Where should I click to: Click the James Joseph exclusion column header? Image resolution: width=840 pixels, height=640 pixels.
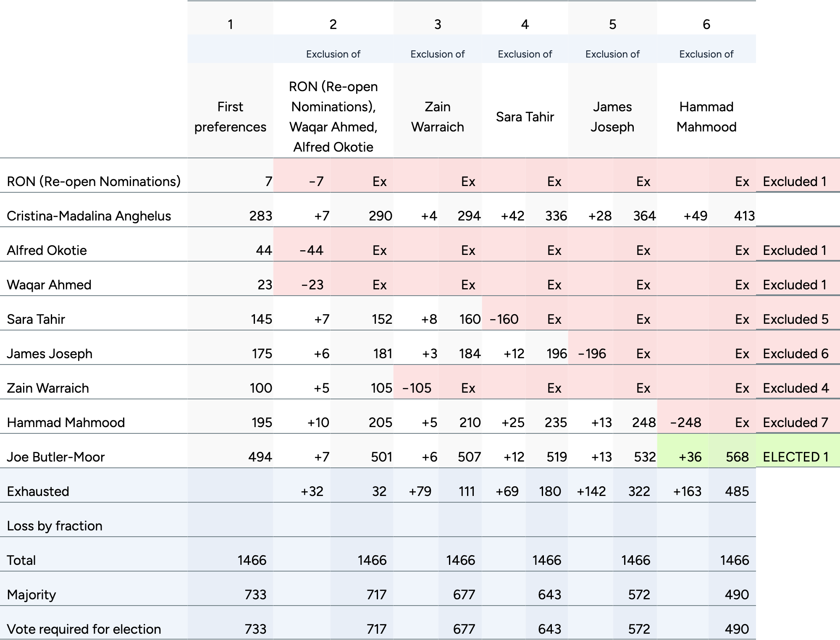(x=612, y=117)
